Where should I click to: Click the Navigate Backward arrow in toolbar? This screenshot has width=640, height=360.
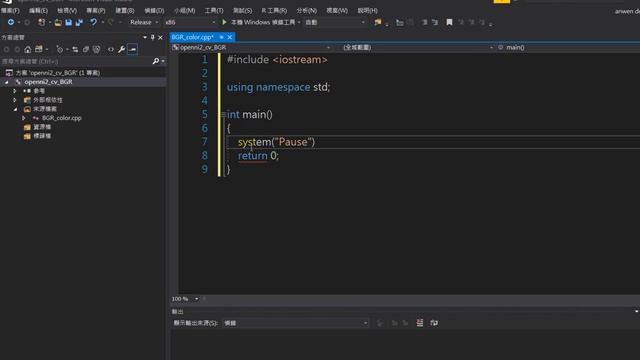tap(11, 22)
